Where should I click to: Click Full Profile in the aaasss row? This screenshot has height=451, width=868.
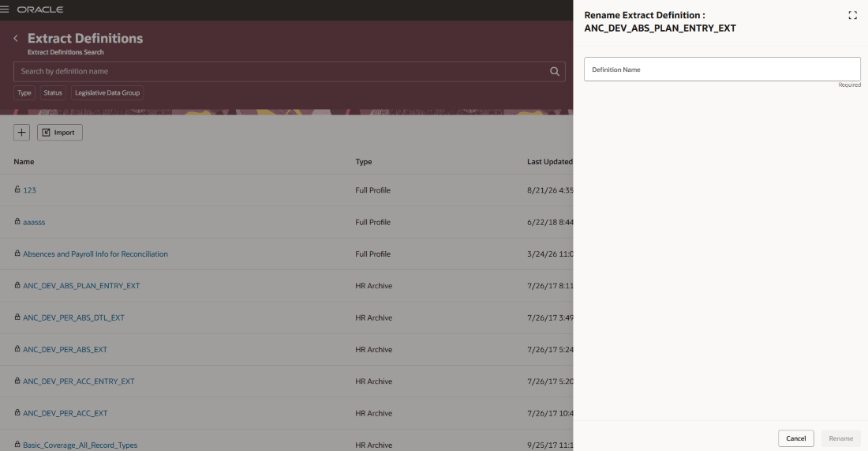click(372, 222)
